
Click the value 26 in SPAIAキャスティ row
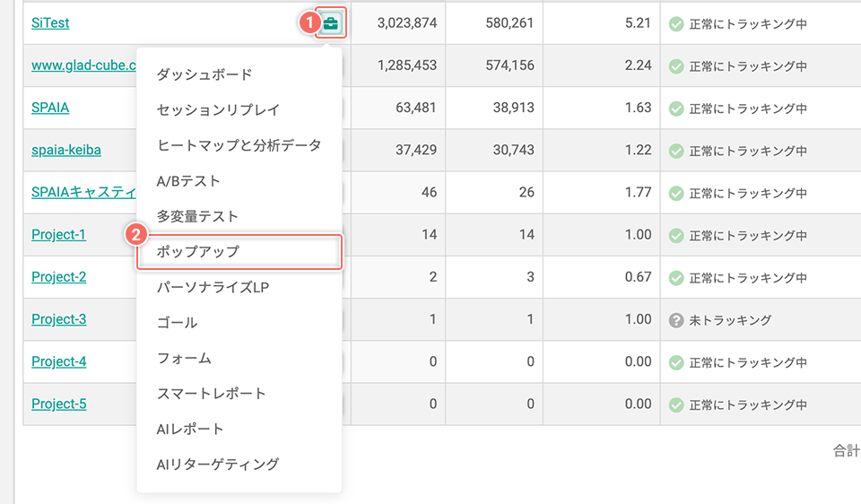click(526, 192)
